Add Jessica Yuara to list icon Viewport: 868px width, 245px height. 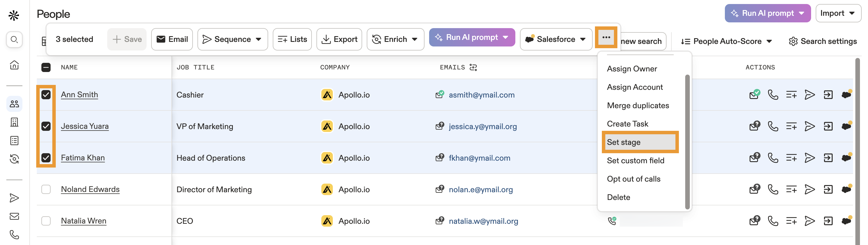(x=792, y=127)
